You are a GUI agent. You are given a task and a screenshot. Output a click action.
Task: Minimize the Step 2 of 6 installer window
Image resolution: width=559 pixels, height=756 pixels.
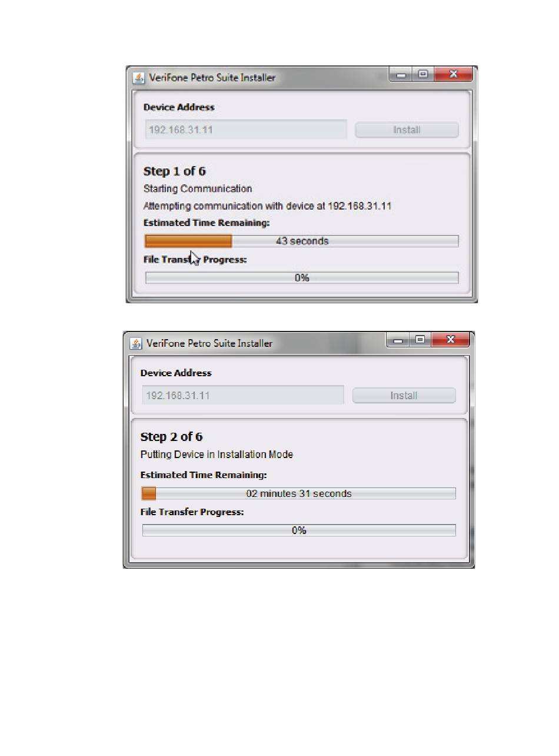click(399, 340)
